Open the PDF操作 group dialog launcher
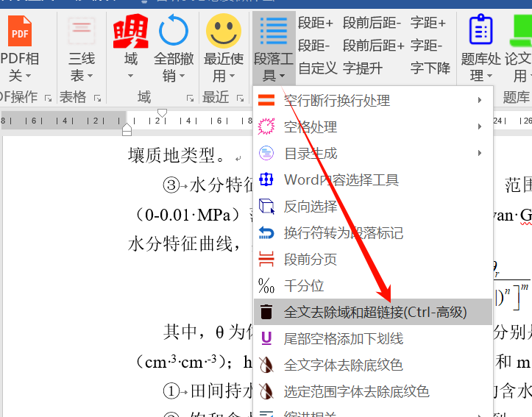Screen dimensions: 532x417 click(49, 99)
